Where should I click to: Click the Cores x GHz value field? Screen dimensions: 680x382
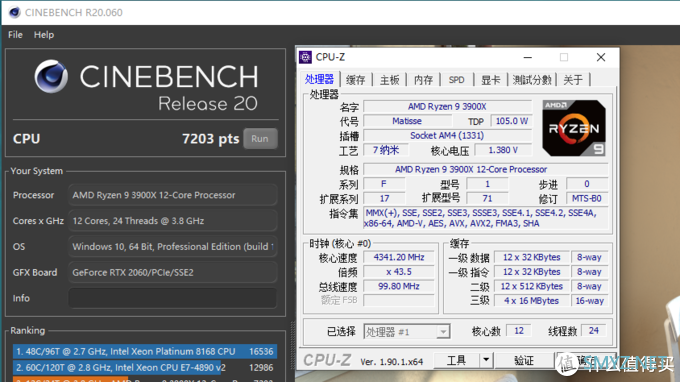172,221
